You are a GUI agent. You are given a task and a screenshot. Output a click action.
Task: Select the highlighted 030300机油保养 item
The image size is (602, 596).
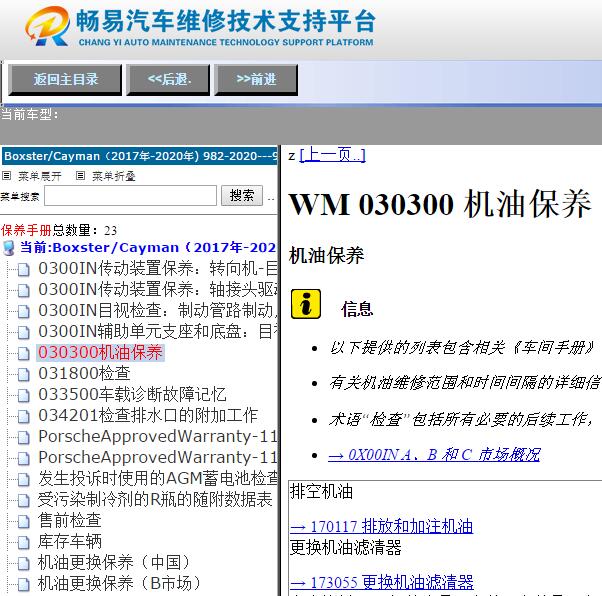click(100, 352)
